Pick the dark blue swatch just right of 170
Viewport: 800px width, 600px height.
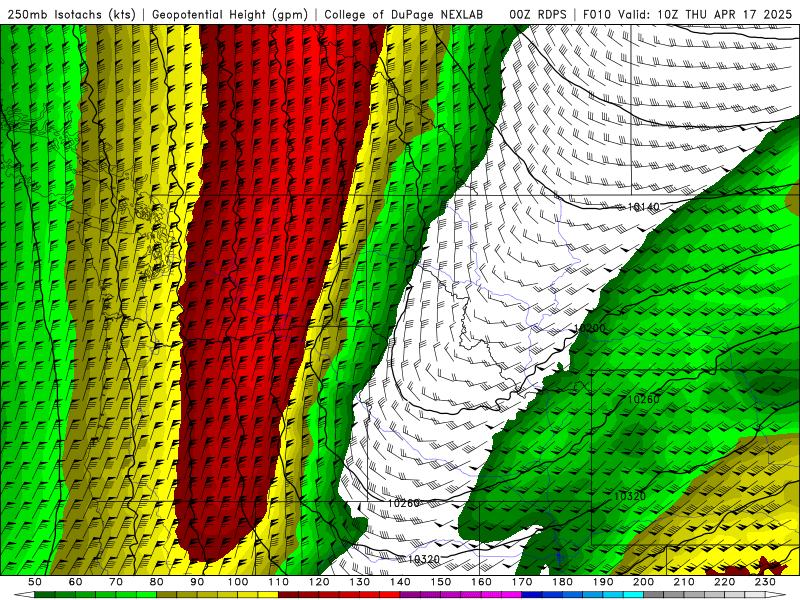pos(532,595)
